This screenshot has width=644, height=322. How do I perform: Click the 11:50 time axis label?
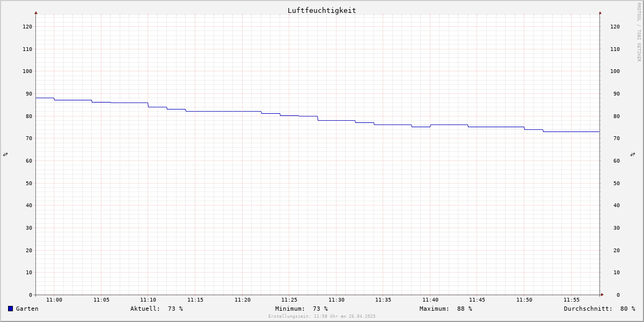(524, 300)
